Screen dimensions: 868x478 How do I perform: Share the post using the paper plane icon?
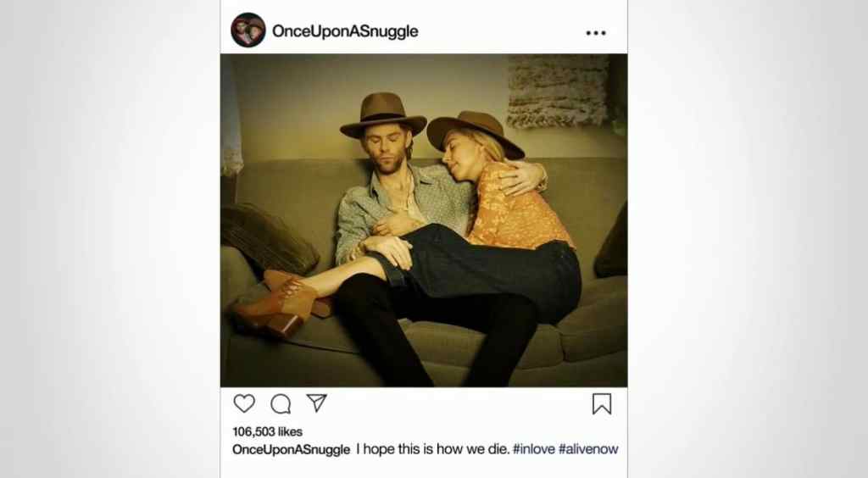[316, 403]
